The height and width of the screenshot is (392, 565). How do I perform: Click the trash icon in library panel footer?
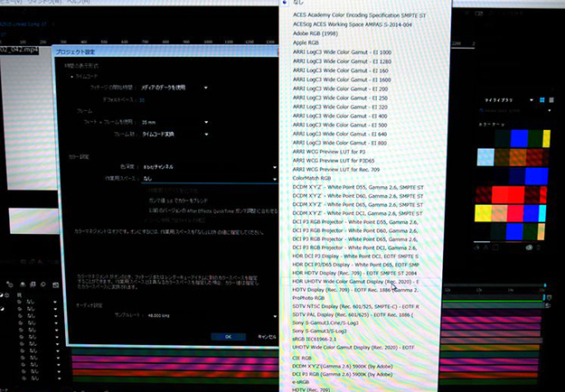(539, 247)
